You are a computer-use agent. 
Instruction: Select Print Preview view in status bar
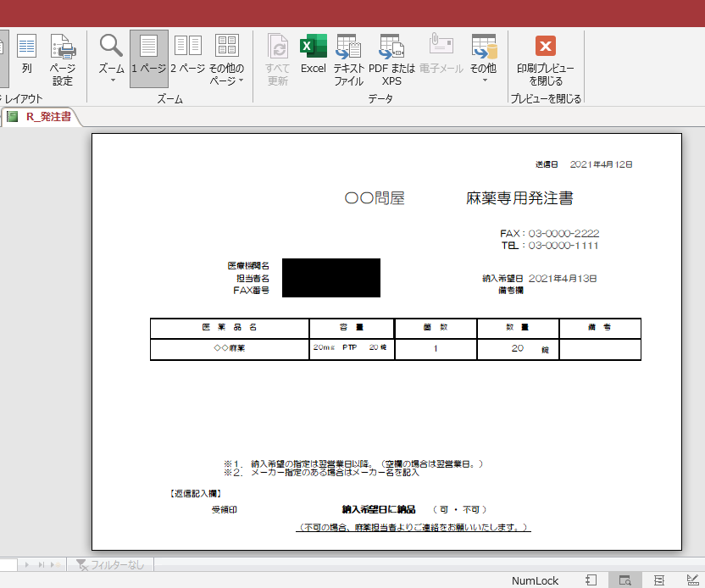point(625,580)
